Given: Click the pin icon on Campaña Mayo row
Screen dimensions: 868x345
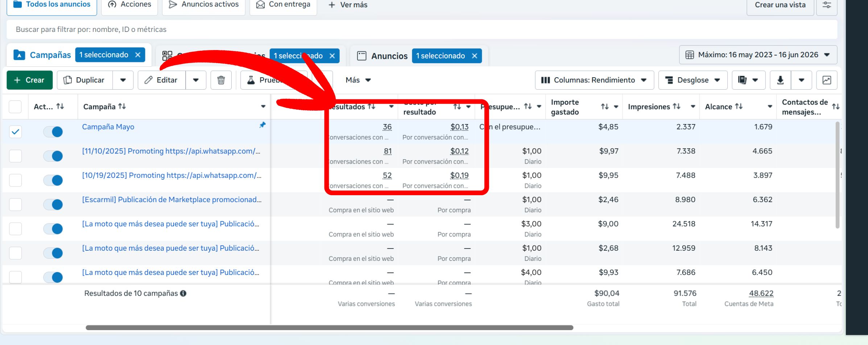Looking at the screenshot, I should pyautogui.click(x=263, y=125).
